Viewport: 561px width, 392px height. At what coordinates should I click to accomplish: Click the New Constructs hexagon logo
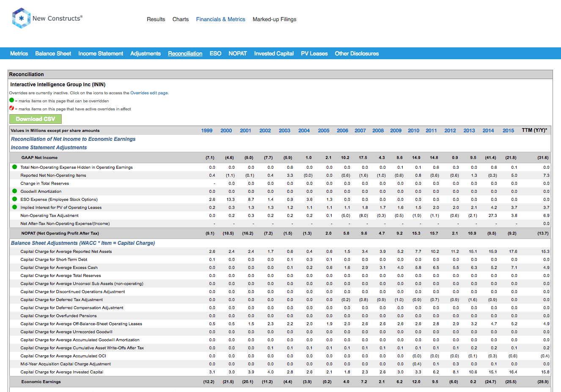[21, 18]
